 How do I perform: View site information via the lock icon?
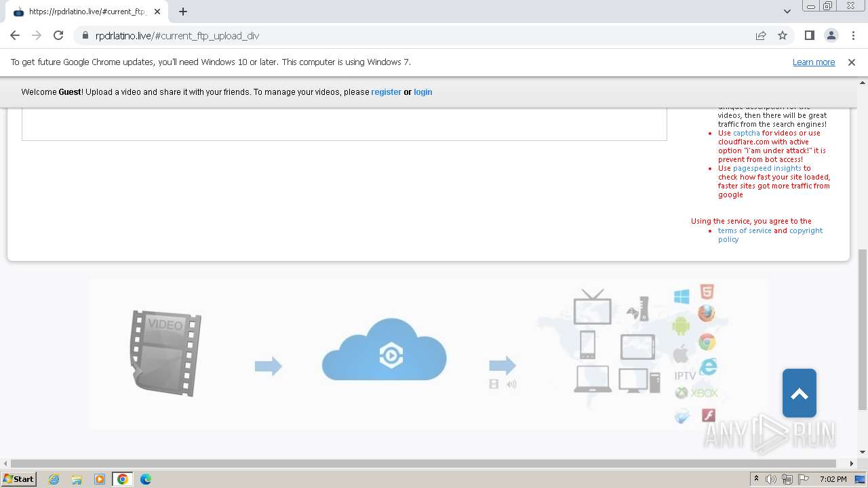85,35
